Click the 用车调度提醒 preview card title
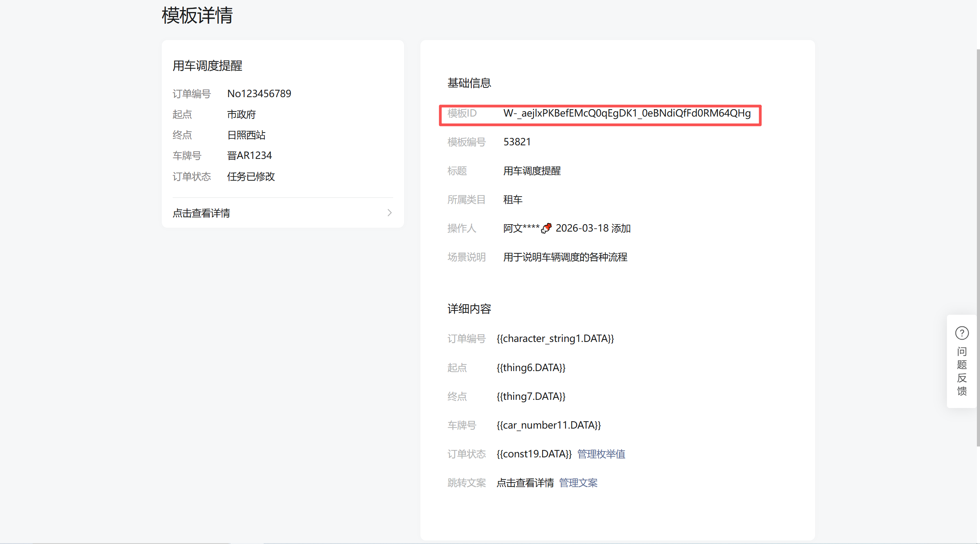980x544 pixels. pyautogui.click(x=207, y=66)
